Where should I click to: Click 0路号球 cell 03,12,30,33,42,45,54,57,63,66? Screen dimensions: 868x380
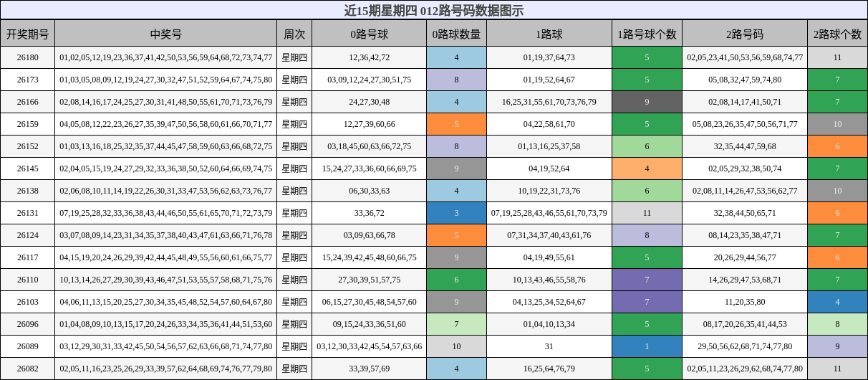pos(370,346)
